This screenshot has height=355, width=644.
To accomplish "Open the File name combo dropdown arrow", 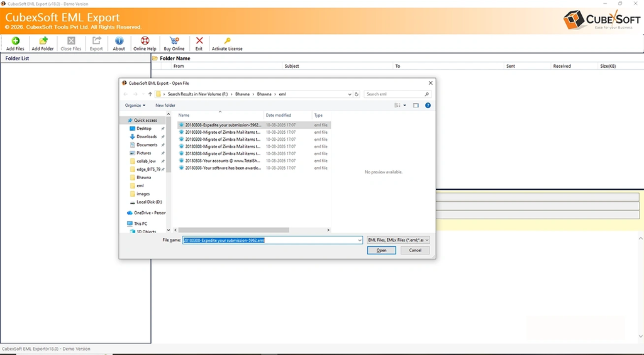I will click(360, 240).
